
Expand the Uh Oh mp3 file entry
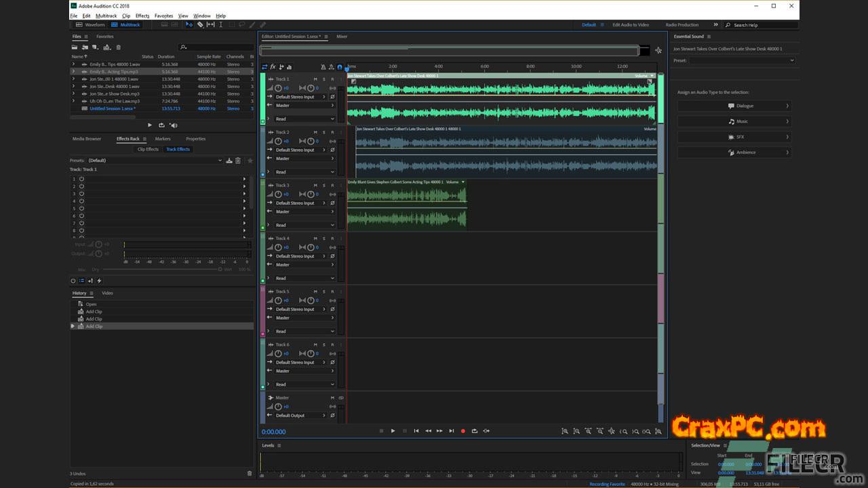(73, 101)
